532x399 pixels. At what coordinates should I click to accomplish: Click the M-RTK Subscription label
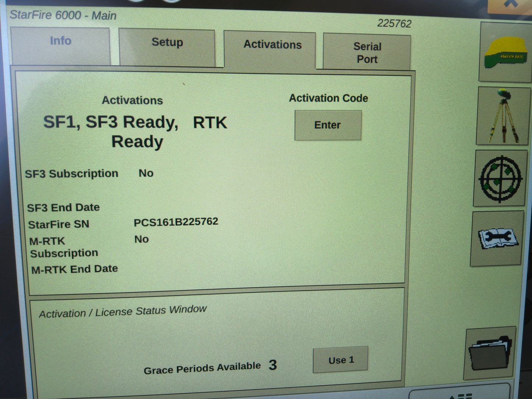[x=64, y=247]
